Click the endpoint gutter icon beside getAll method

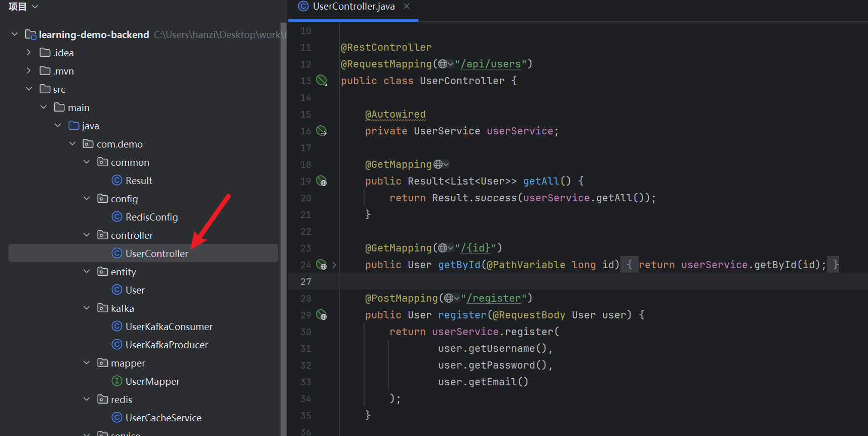322,181
